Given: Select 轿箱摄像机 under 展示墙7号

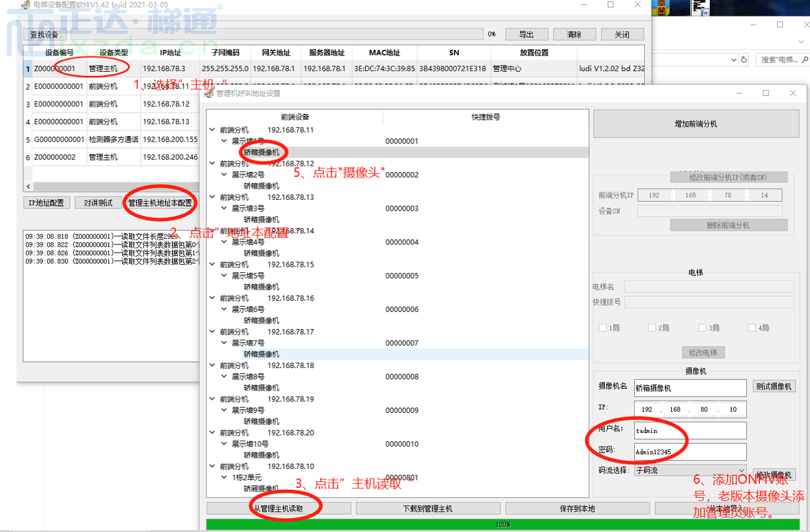Looking at the screenshot, I should click(261, 354).
